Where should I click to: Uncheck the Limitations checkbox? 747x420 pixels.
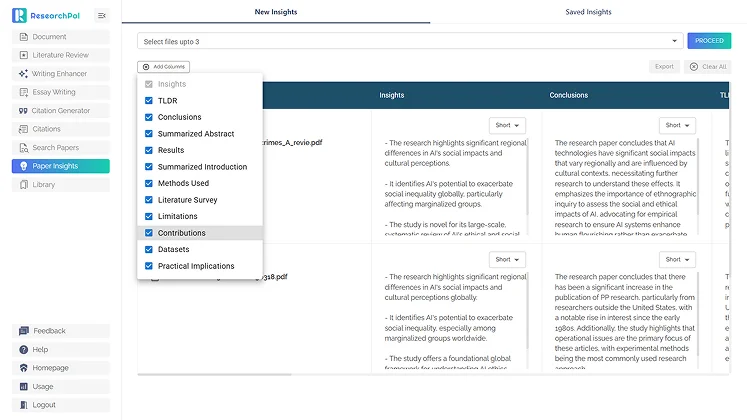(149, 216)
